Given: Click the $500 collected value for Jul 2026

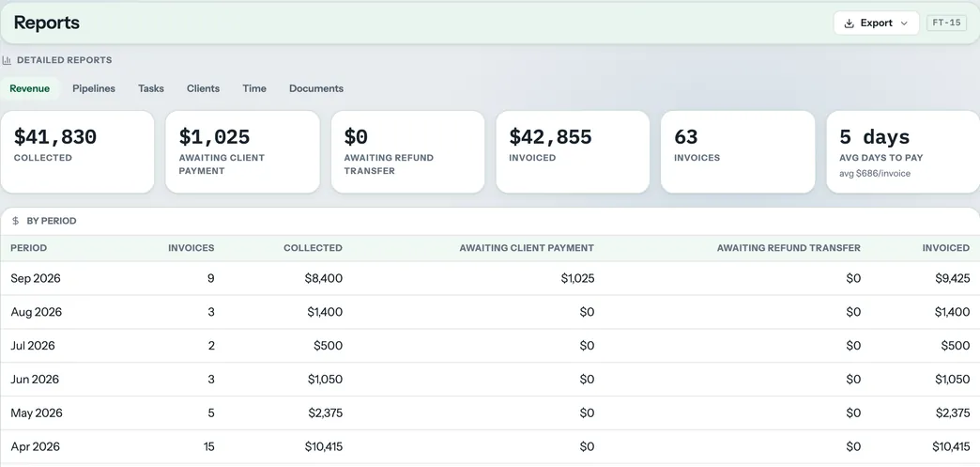Looking at the screenshot, I should click(x=329, y=346).
